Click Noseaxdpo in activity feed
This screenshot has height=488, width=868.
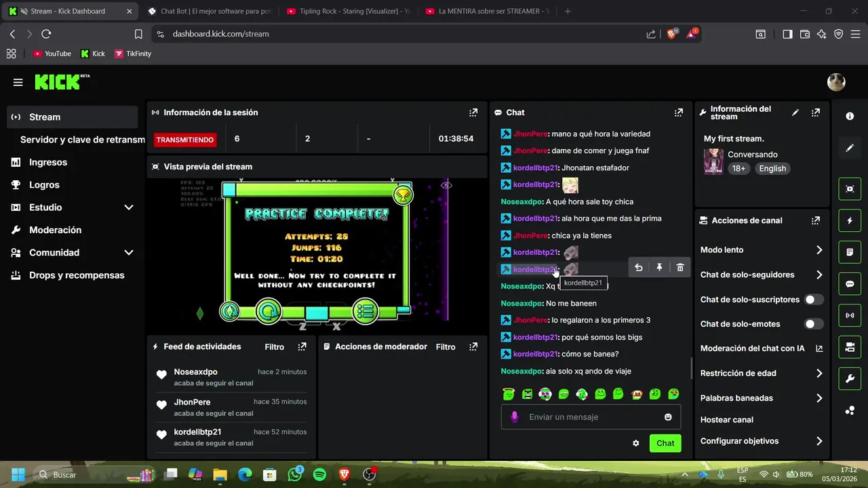coord(195,371)
